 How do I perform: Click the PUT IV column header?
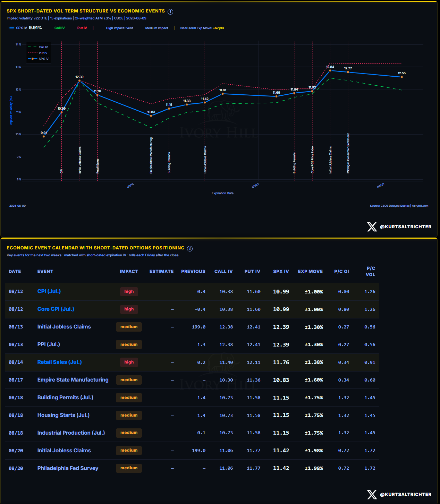point(252,272)
